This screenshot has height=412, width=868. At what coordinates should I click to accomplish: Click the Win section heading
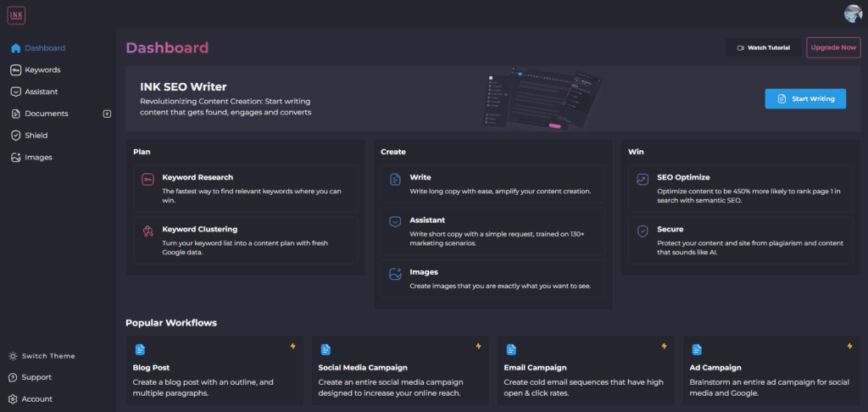[x=636, y=151]
